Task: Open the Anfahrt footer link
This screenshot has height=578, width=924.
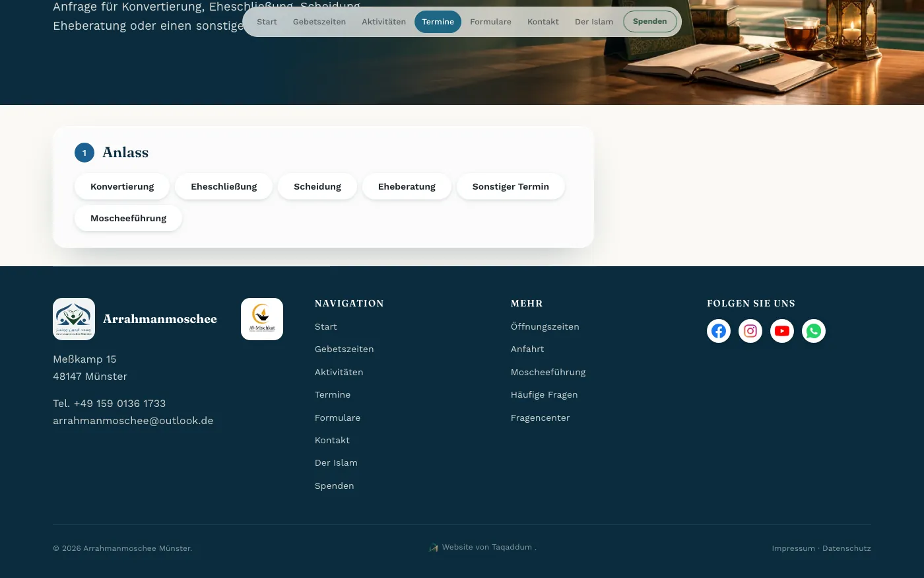Action: point(527,349)
